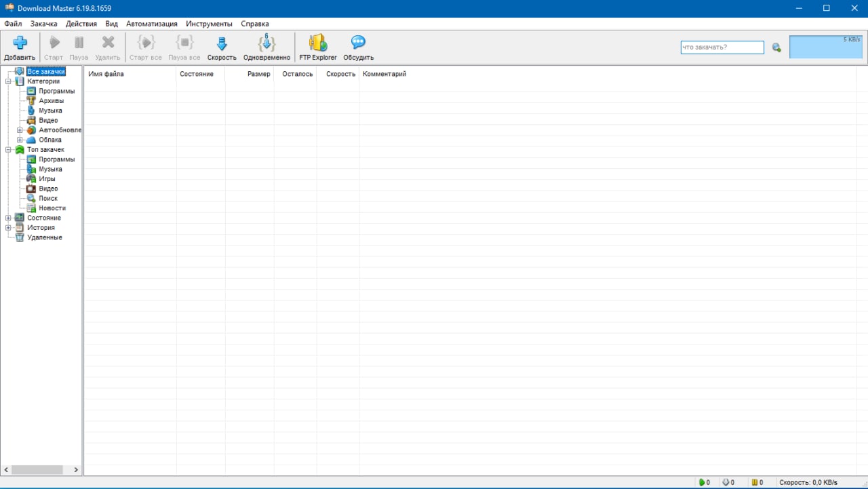
Task: Select the Удаленные tree item
Action: tap(45, 237)
